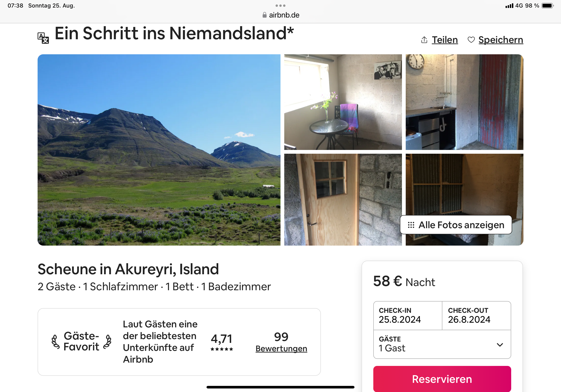
Task: Open the wooden door photo
Action: click(x=343, y=200)
